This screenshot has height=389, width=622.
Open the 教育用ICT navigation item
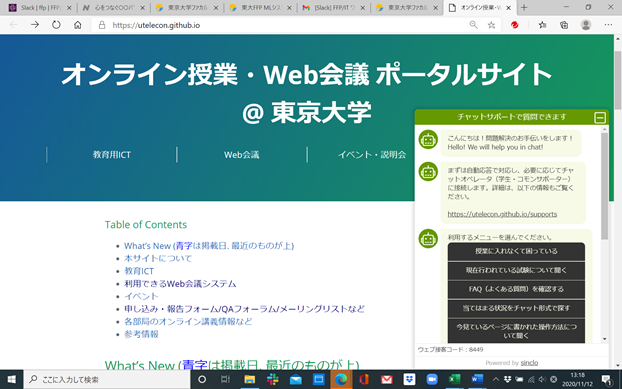pos(112,155)
